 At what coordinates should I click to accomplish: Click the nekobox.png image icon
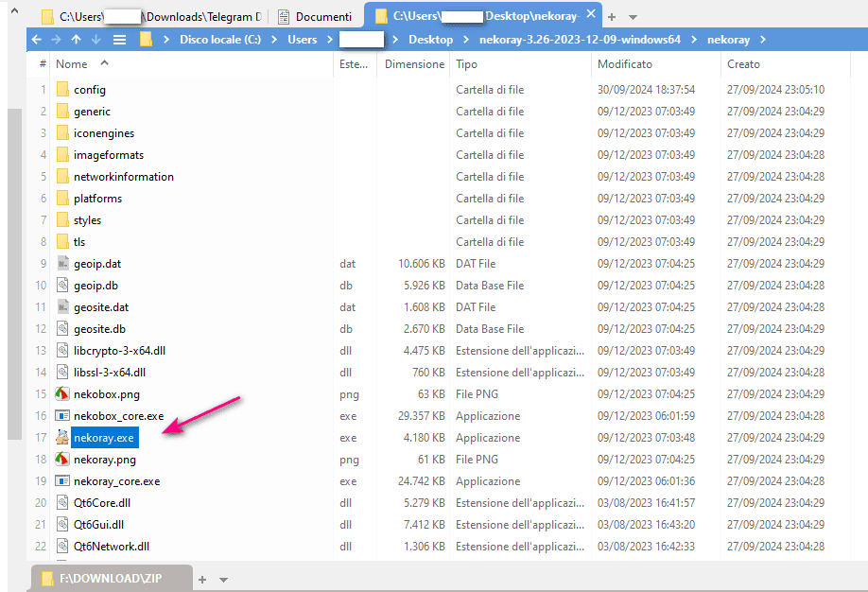pos(62,393)
